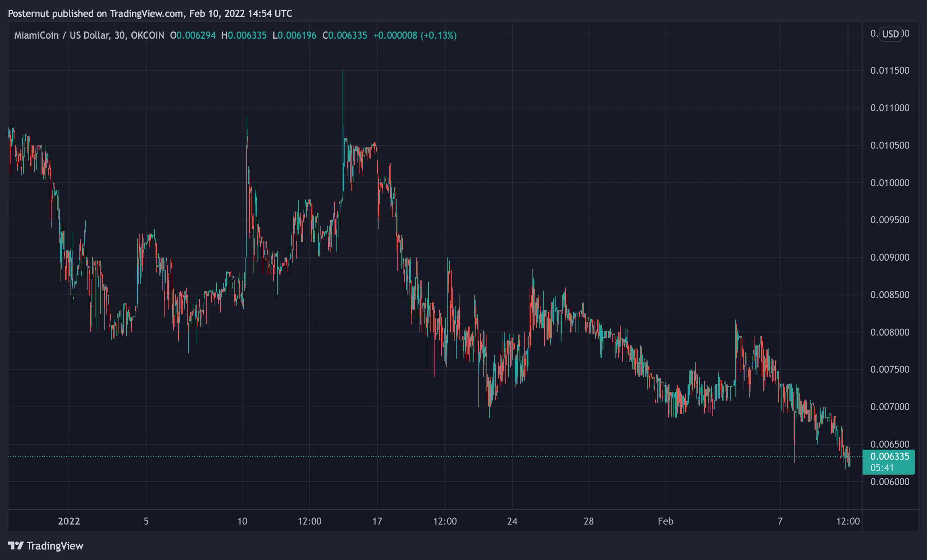The height and width of the screenshot is (560, 927).
Task: Click the 0.011000 price axis label
Action: pos(890,108)
